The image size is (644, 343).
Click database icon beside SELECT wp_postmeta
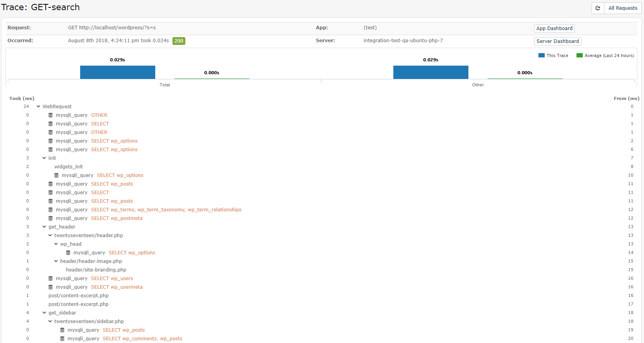point(50,218)
